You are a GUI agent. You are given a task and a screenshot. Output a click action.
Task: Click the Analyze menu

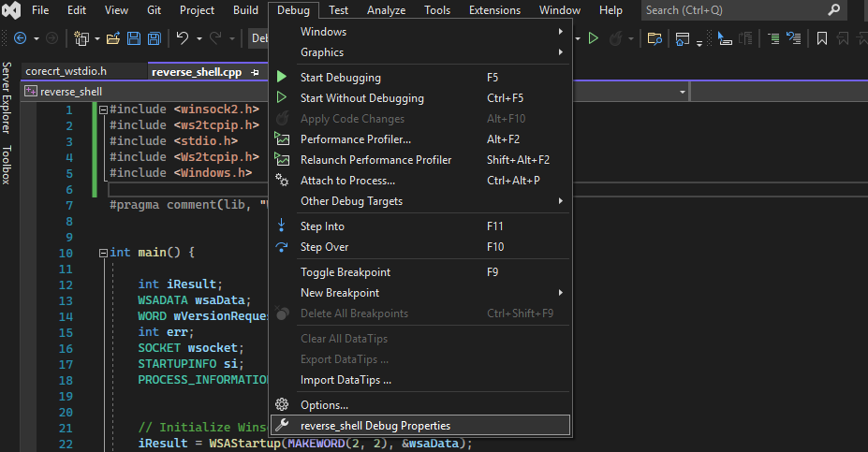click(x=386, y=10)
